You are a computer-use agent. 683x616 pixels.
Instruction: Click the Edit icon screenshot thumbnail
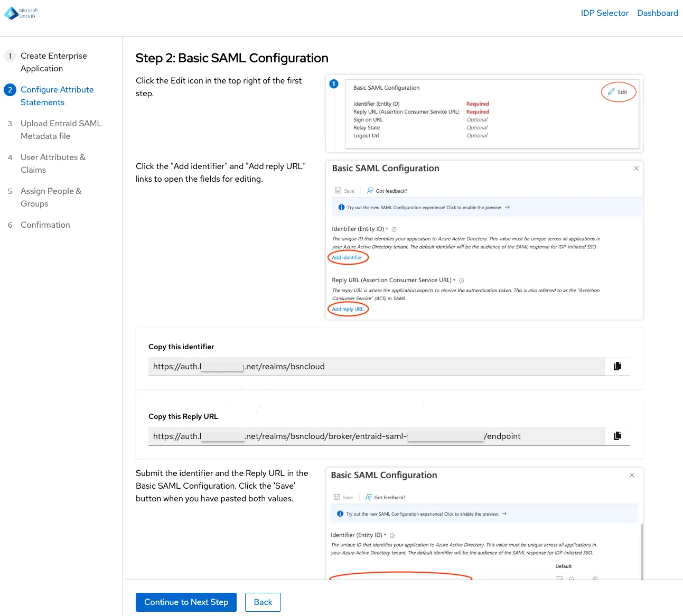[x=484, y=114]
